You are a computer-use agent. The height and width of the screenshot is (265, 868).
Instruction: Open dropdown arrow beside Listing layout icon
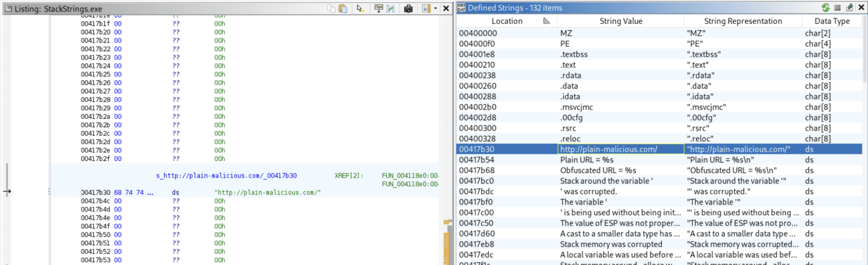point(435,8)
